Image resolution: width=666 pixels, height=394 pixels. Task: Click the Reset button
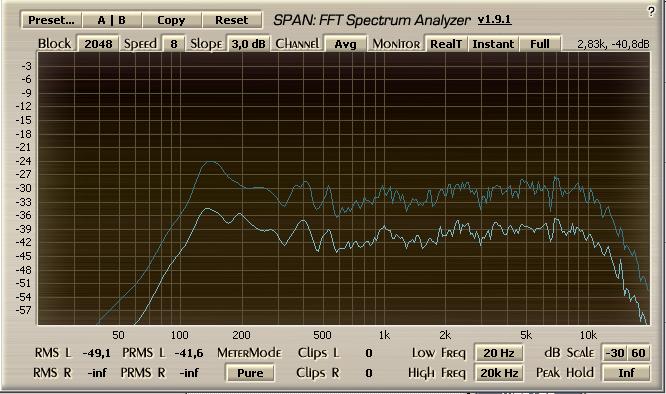coord(231,20)
